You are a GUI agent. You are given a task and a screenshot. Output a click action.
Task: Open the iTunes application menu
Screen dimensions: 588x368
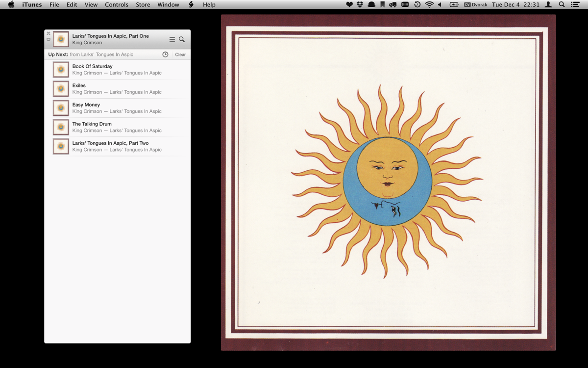[x=32, y=4]
